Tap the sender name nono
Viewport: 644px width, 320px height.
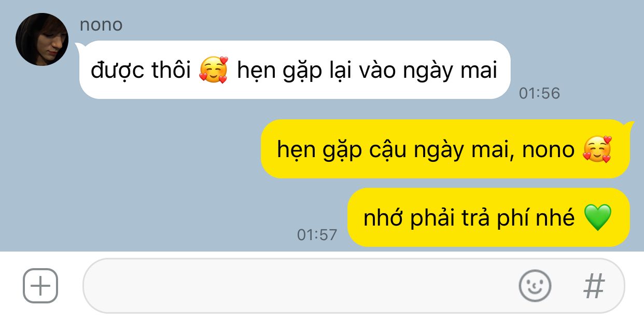click(101, 24)
